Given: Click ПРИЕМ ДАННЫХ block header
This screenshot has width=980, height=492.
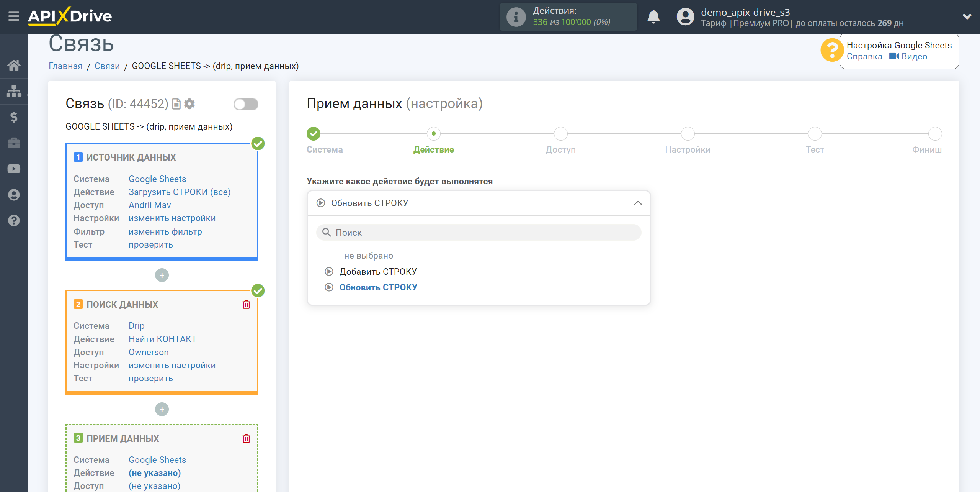Looking at the screenshot, I should coord(122,438).
